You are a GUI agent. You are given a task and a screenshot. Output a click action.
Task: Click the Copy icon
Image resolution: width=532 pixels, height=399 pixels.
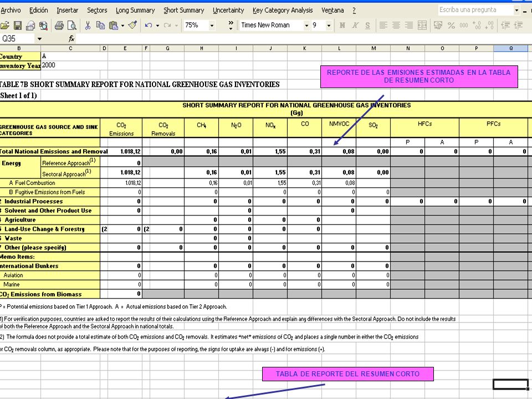(x=100, y=25)
